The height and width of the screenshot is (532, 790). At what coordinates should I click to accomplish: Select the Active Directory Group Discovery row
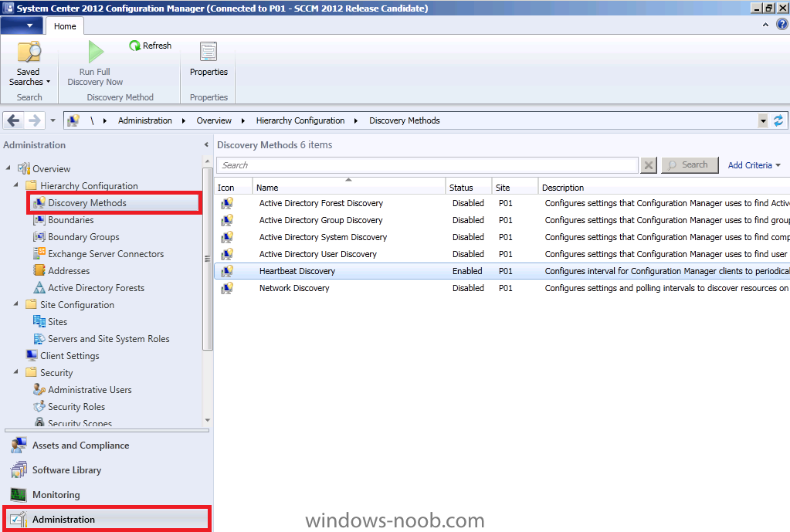click(x=502, y=220)
